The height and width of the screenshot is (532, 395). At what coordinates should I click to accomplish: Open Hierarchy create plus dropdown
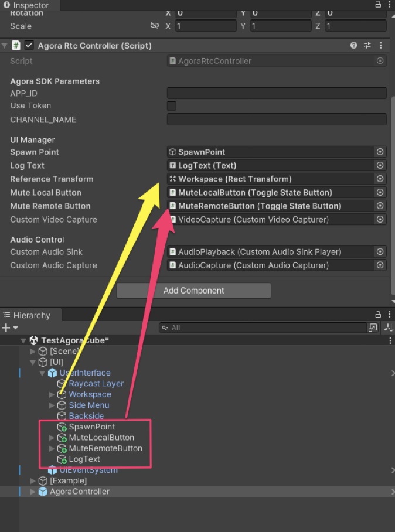click(9, 328)
